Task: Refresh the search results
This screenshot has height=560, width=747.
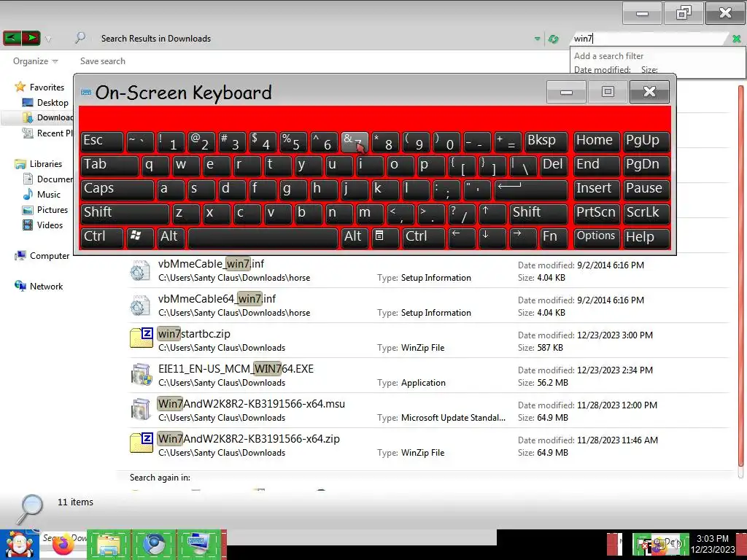Action: pyautogui.click(x=553, y=39)
